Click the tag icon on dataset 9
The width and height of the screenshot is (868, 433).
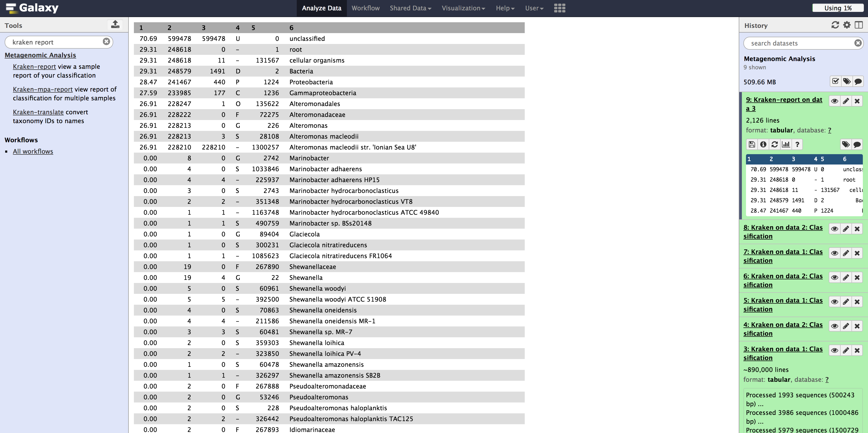[x=846, y=145]
